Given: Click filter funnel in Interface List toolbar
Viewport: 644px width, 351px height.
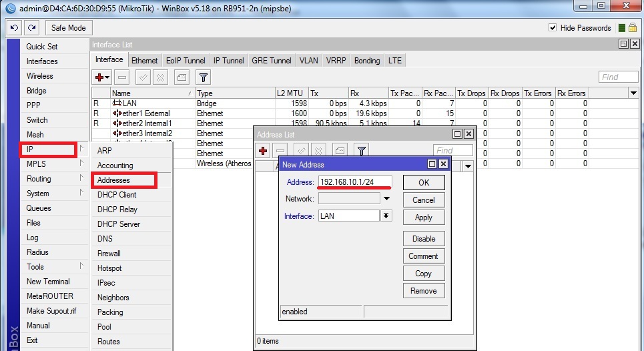Looking at the screenshot, I should point(203,77).
